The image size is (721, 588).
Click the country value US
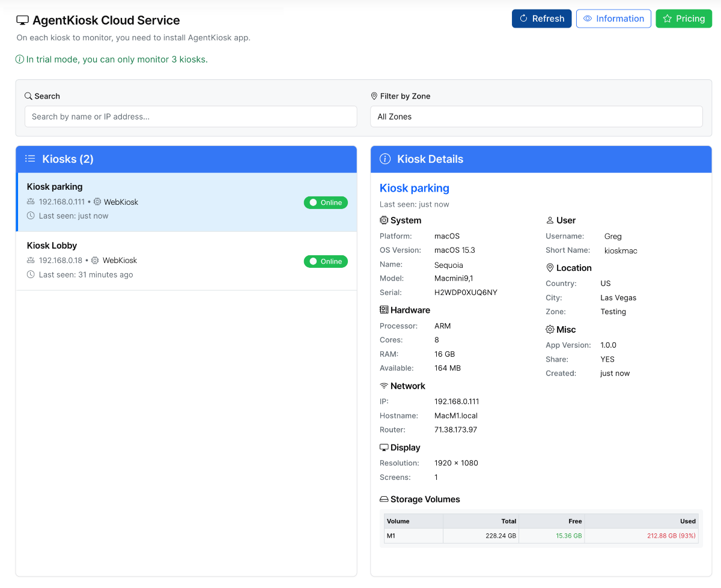[x=606, y=283]
